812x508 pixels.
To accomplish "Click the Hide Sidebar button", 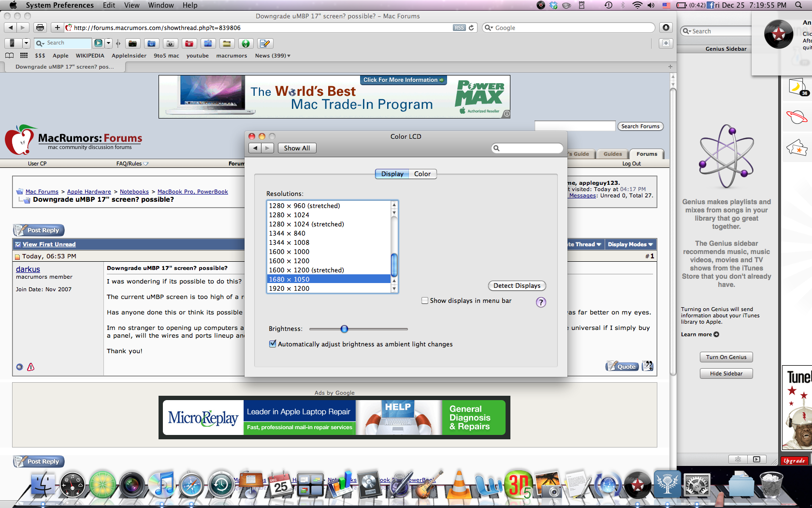I will point(726,374).
